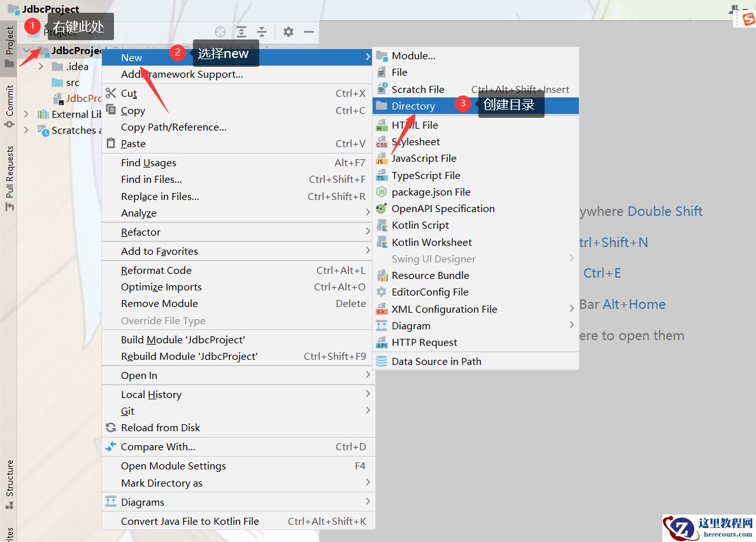
Task: Open the Commit tool window tab
Action: coord(9,106)
